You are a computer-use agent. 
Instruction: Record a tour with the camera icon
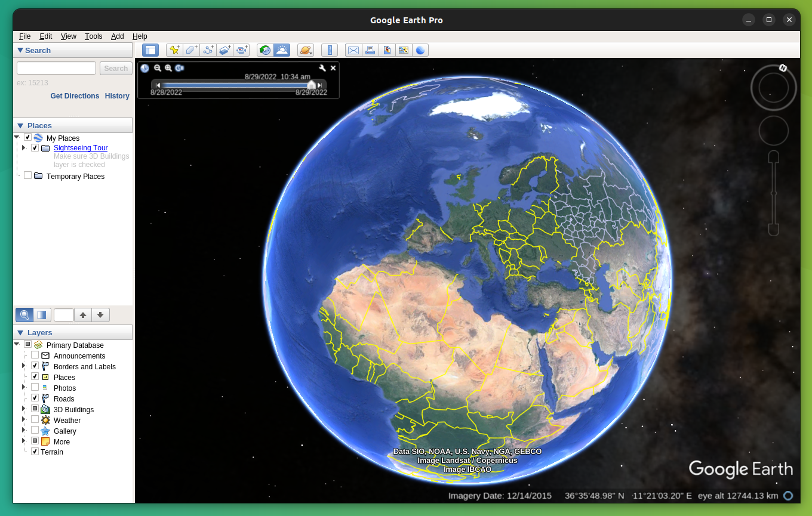click(x=241, y=50)
